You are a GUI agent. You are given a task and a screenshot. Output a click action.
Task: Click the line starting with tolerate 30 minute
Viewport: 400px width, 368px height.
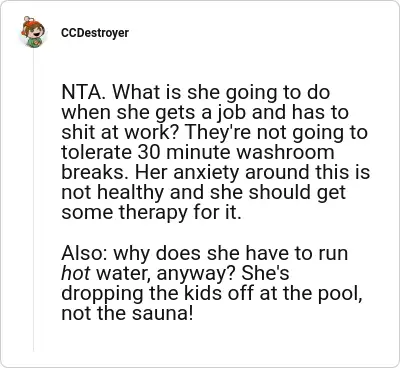click(x=198, y=152)
